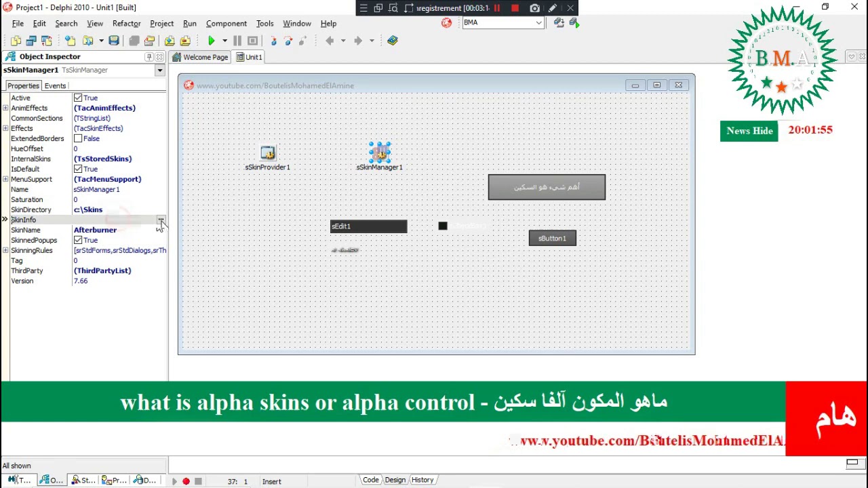Image resolution: width=868 pixels, height=488 pixels.
Task: Click the macro record red dot
Action: click(186, 481)
